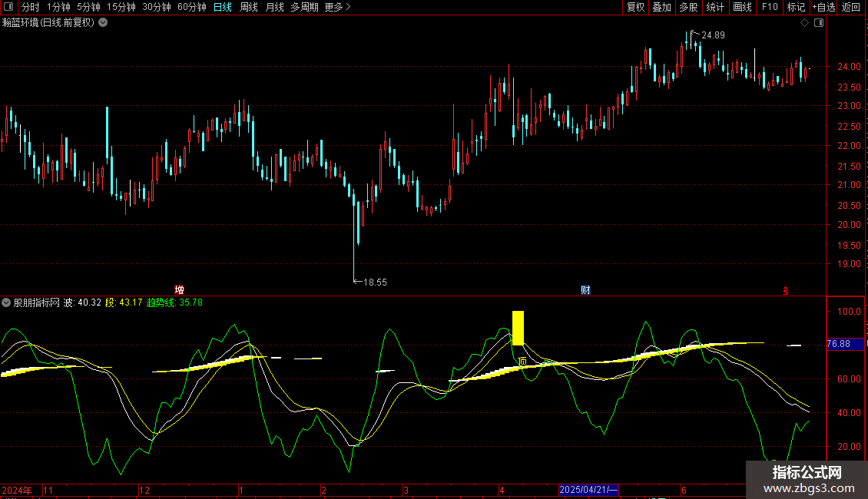Open the F10 company info
The height and width of the screenshot is (499, 868).
tap(770, 7)
